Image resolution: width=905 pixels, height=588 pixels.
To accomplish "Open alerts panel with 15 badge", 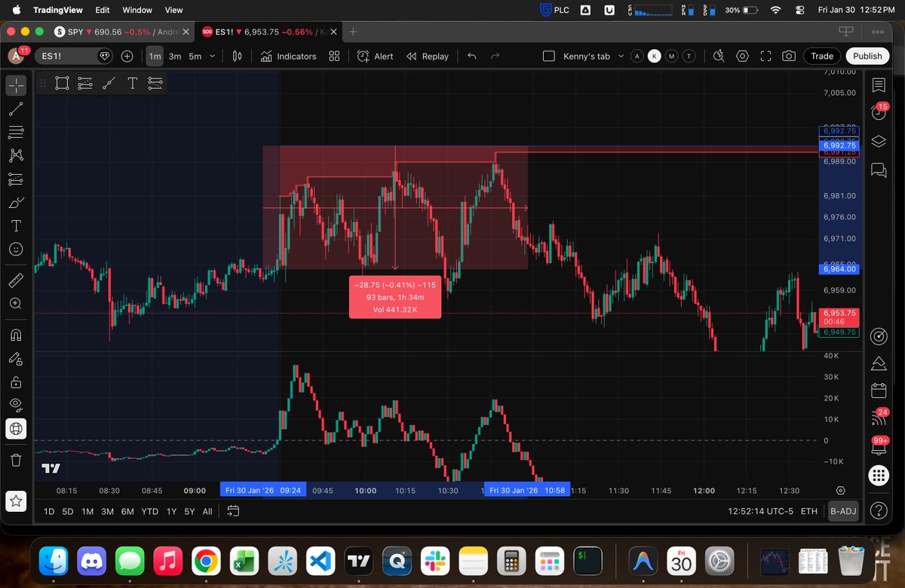I will tap(879, 113).
